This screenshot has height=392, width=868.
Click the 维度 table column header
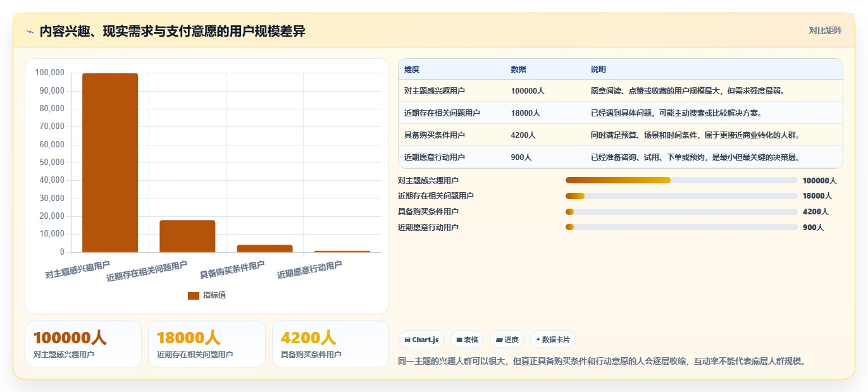click(x=412, y=70)
